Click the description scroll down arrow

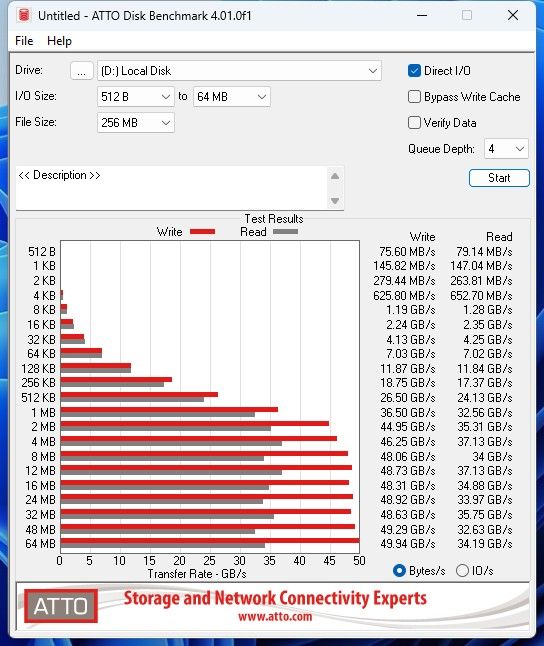pos(335,201)
